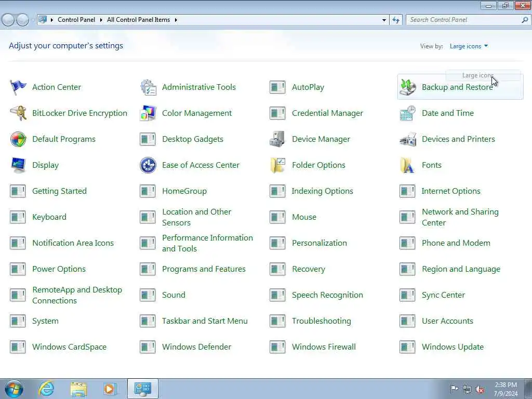532x399 pixels.
Task: Click the Backup and Restore icon
Action: click(407, 87)
